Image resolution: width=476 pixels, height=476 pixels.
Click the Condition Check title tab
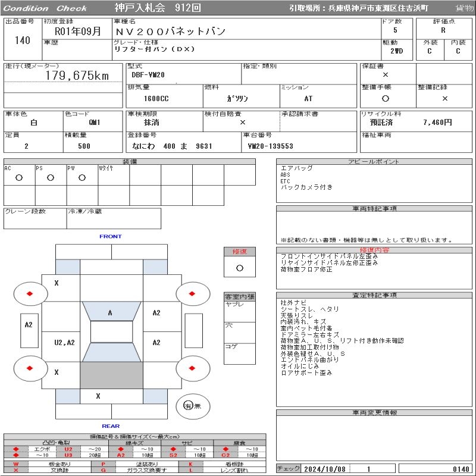(x=45, y=8)
